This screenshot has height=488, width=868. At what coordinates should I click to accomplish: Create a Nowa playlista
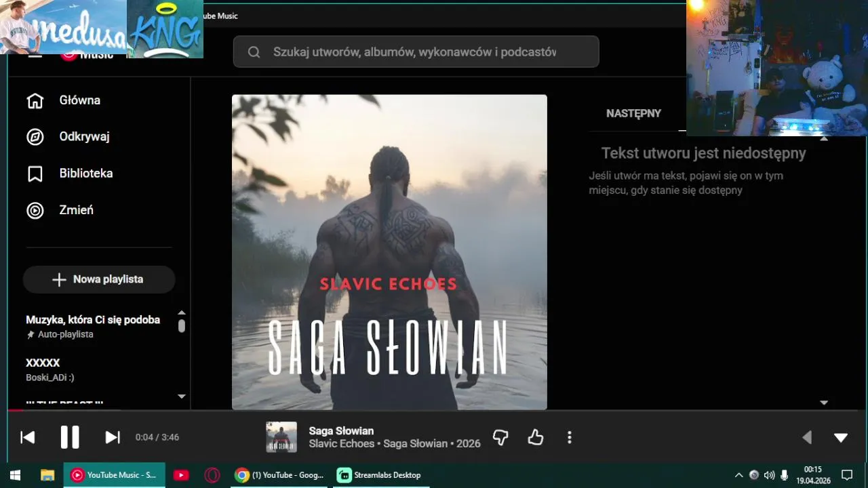point(99,279)
